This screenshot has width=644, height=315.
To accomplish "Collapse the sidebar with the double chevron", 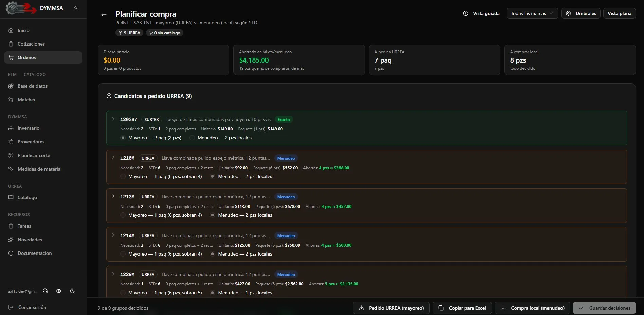I will (x=76, y=8).
